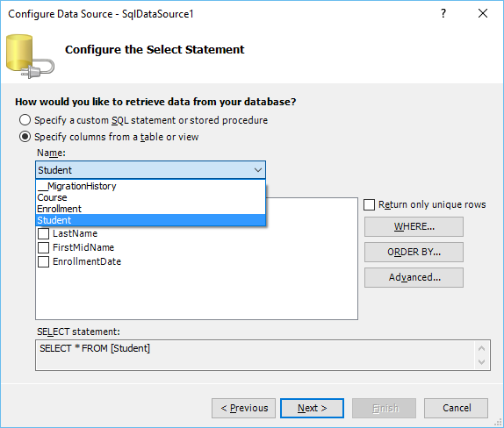Click the help question mark icon

pyautogui.click(x=443, y=13)
